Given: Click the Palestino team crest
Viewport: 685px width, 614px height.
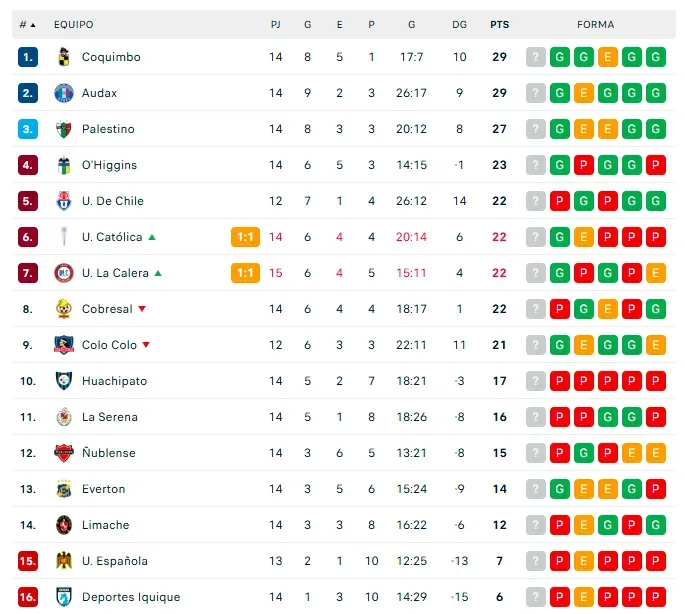Looking at the screenshot, I should point(64,129).
